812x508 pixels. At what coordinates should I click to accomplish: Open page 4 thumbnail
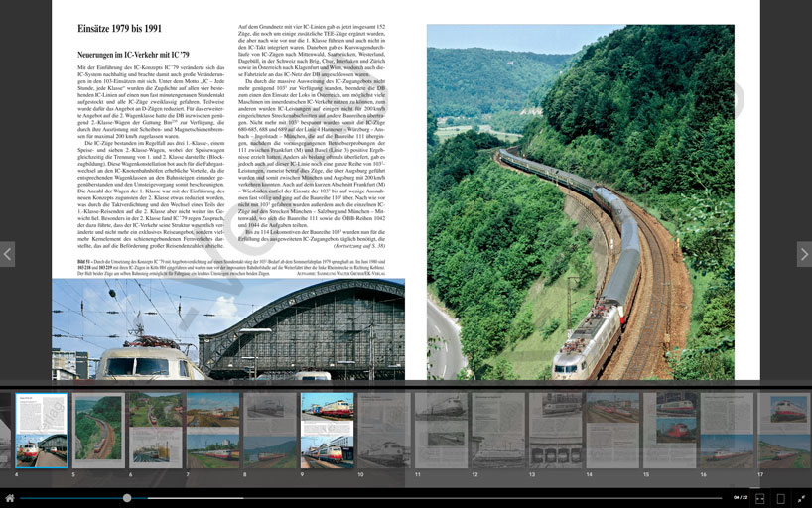pos(41,430)
